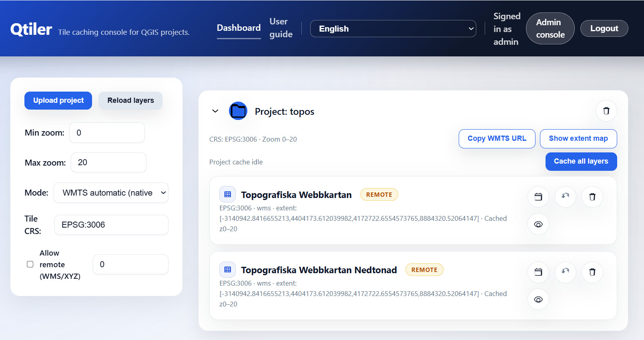Toggle eye preview for Topografiska Webbkartan Nedtonad

538,300
